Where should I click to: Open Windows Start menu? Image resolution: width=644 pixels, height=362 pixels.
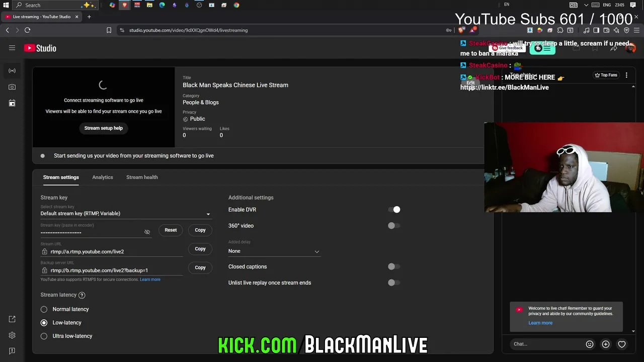[x=6, y=5]
